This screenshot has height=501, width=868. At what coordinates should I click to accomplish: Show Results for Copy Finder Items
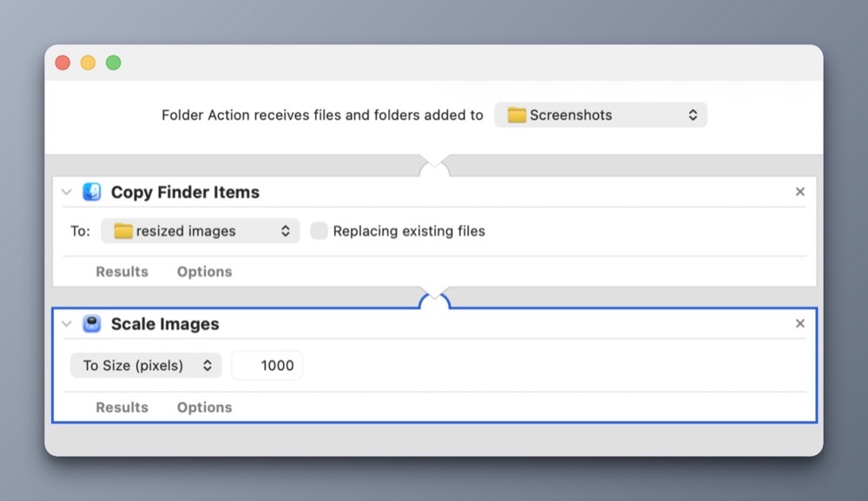[x=122, y=272]
